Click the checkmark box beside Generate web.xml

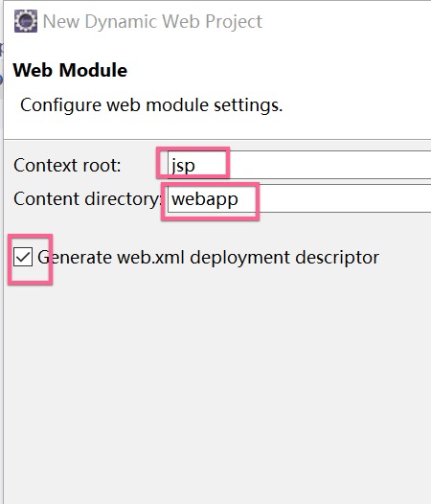23,257
